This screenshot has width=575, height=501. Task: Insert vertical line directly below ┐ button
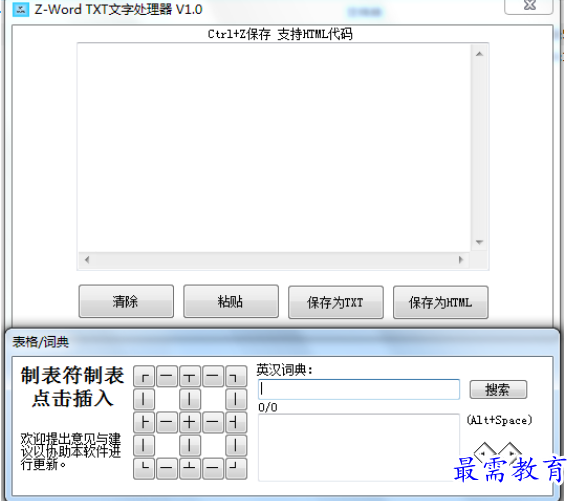(236, 399)
